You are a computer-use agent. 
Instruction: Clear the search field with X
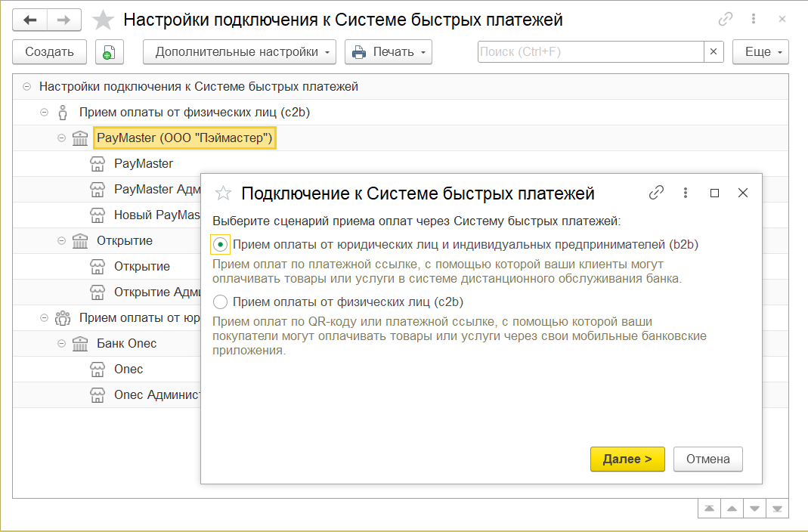pos(714,52)
